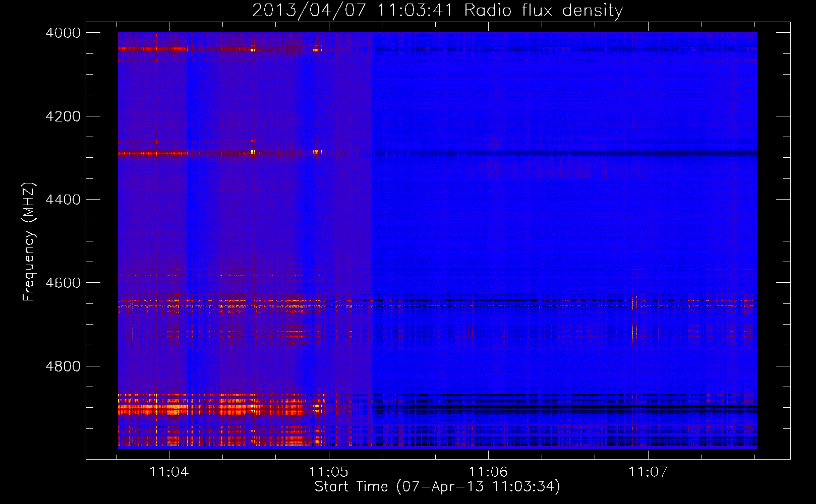
Task: Click the plot title "2013/04/07 11:03:41 Radio flux density"
Action: tap(437, 11)
